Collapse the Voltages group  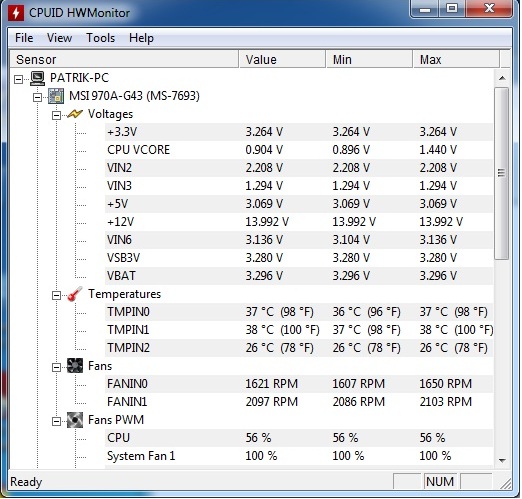point(57,115)
